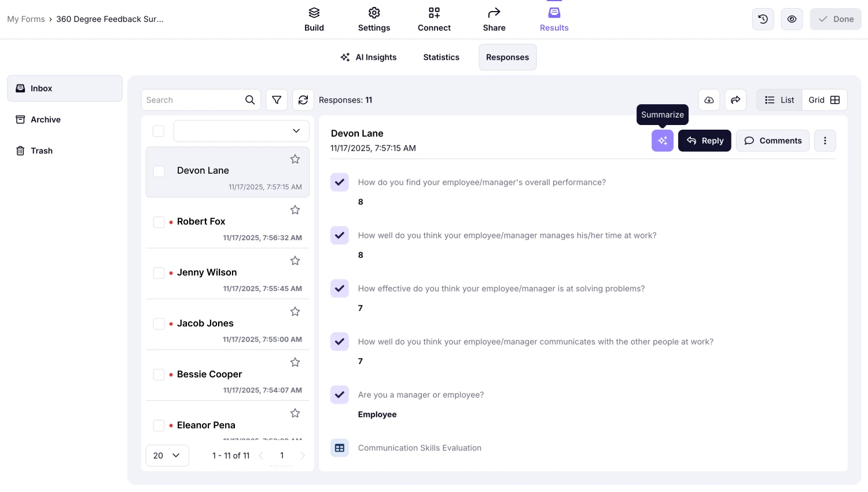The height and width of the screenshot is (492, 868).
Task: Expand the dropdown above the response list
Action: pos(241,131)
